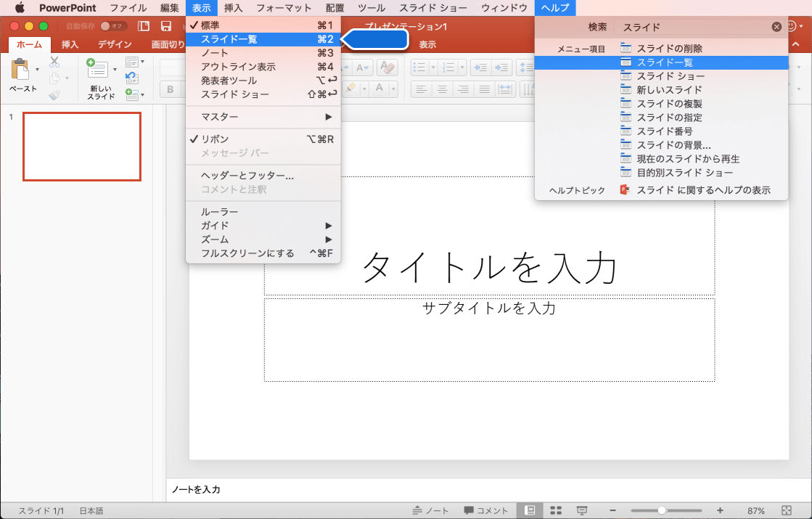Screen dimensions: 812x519
Task: Select 発表者ツール menu item
Action: 263,81
